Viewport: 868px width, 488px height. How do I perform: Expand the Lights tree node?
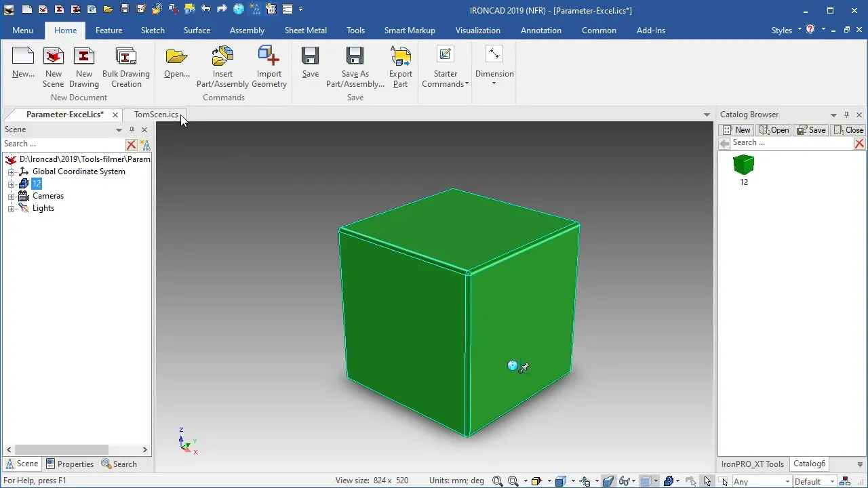click(11, 209)
